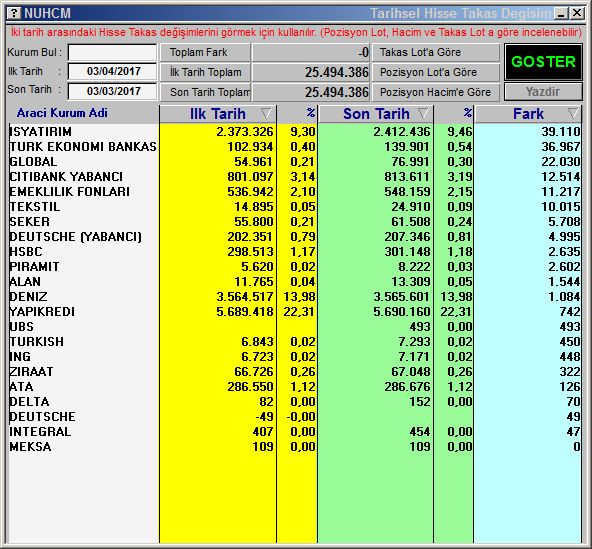Viewport: 592px width, 549px height.
Task: Select the ATA row
Action: (295, 387)
